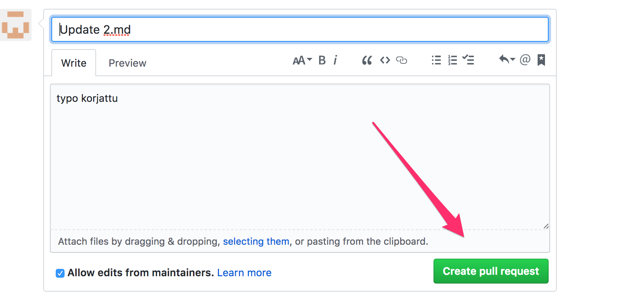Insert a bulleted list

coord(436,60)
